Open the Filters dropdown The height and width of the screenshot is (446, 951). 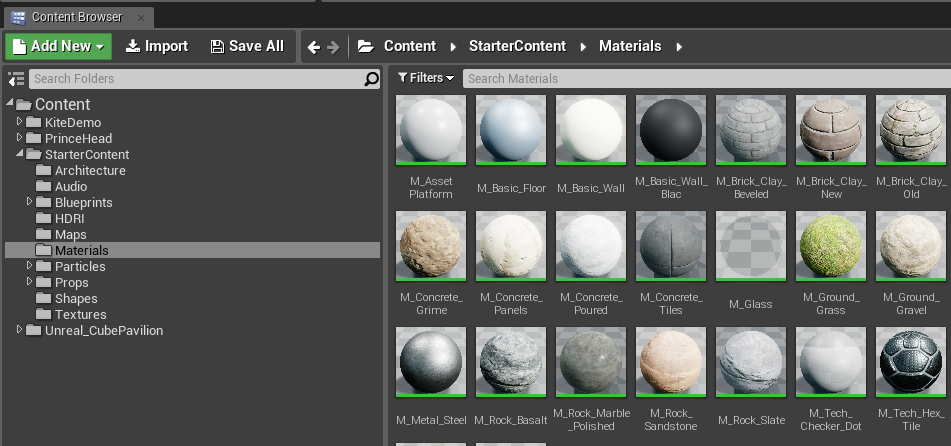tap(426, 78)
